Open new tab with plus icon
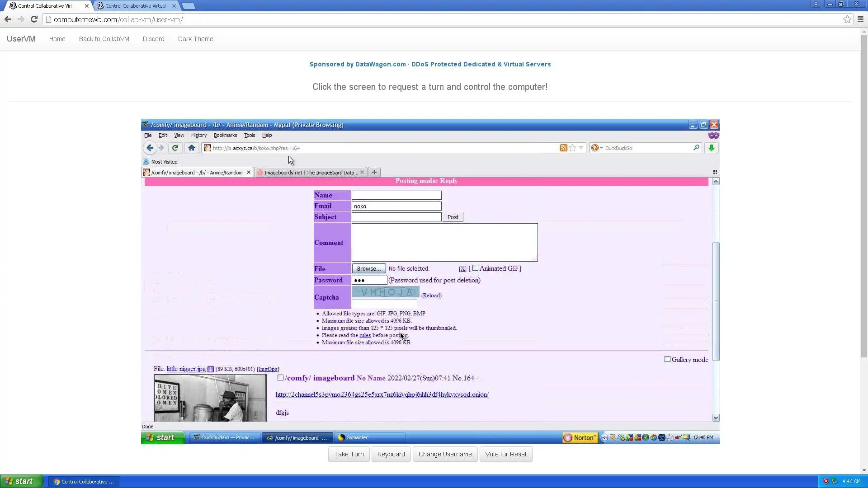 tap(374, 172)
